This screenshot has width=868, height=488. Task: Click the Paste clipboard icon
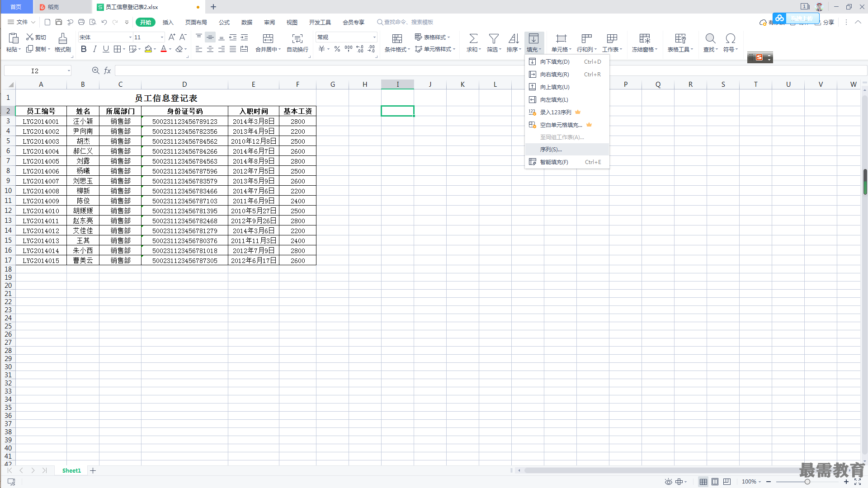pos(14,38)
